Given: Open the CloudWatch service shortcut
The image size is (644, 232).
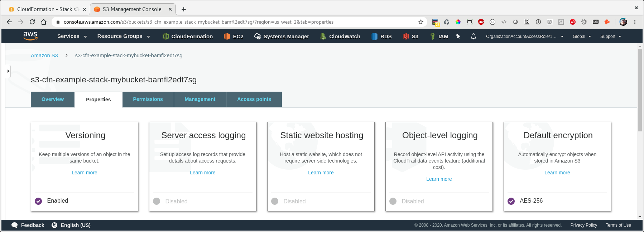Looking at the screenshot, I should coord(340,36).
